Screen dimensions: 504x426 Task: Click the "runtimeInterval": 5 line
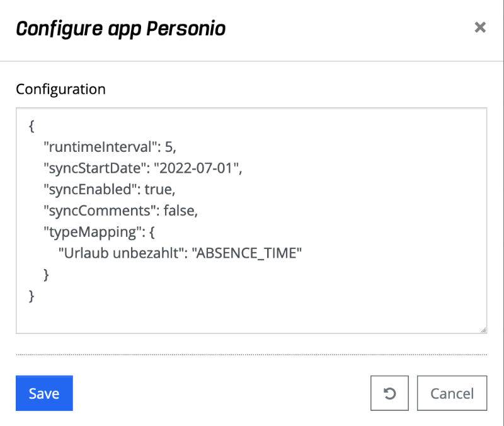[110, 147]
